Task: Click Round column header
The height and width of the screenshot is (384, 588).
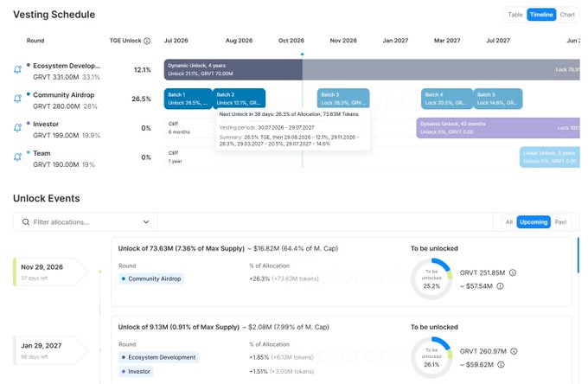Action: 35,41
